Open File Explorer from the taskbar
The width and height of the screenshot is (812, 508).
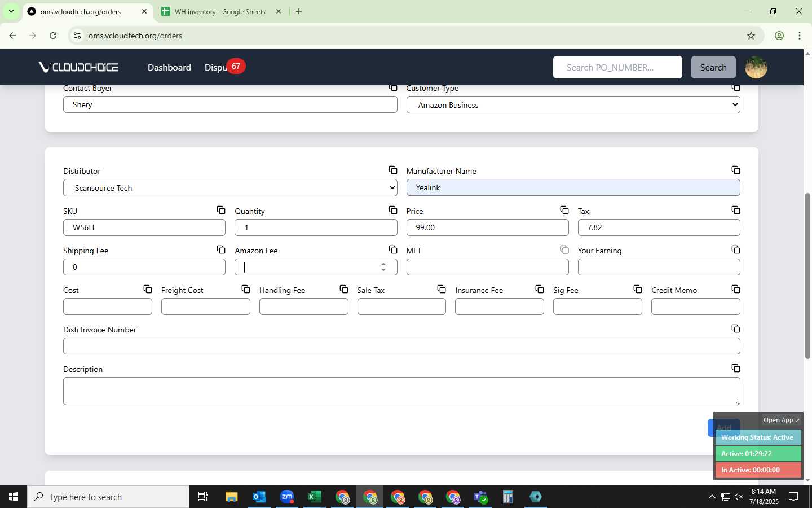[231, 497]
